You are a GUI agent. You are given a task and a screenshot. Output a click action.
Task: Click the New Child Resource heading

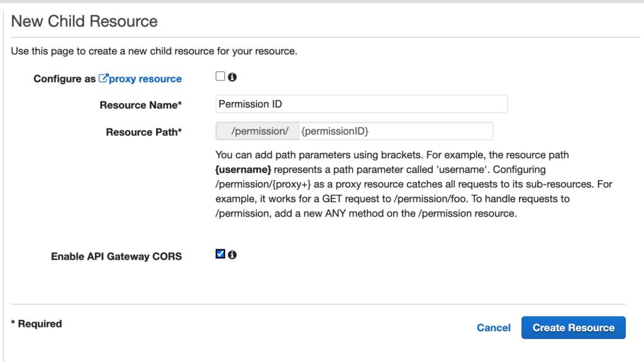pyautogui.click(x=84, y=21)
